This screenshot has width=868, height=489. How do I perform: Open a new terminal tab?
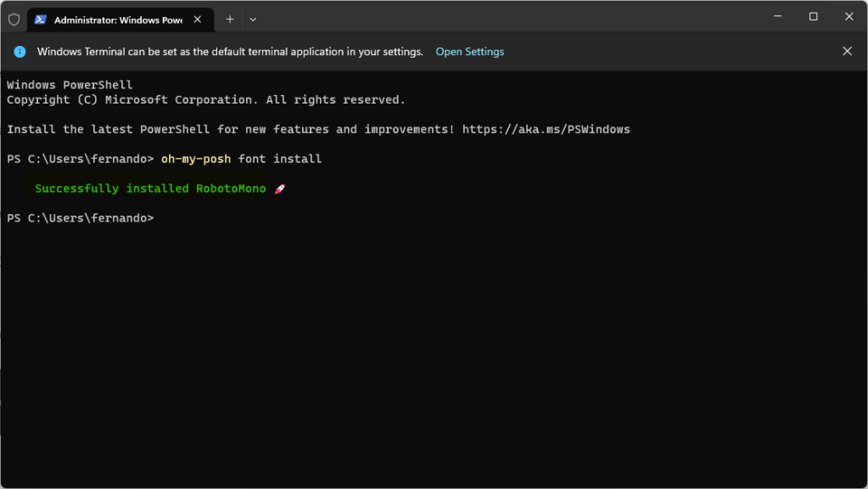click(230, 20)
